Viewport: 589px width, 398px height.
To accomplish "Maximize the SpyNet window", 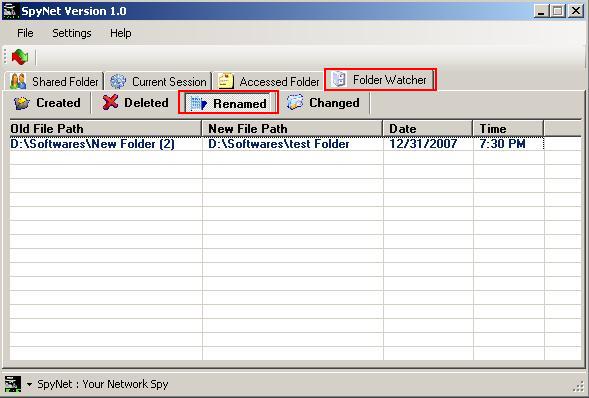I will click(x=558, y=11).
